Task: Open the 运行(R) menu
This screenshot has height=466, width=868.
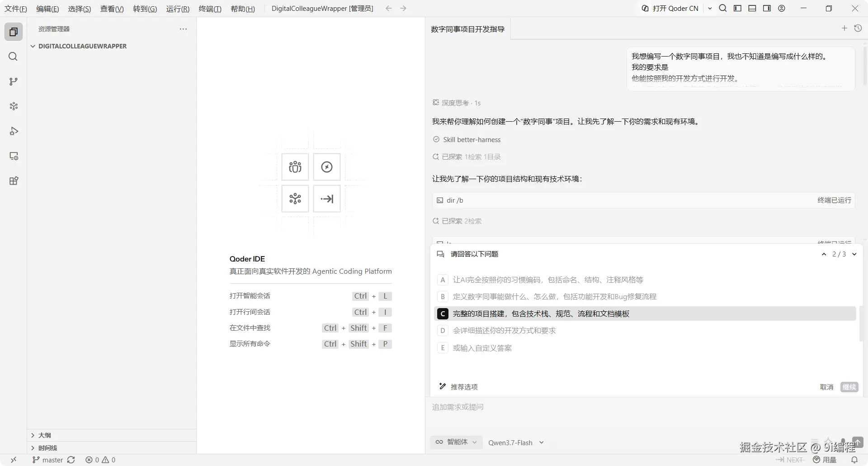Action: pos(178,9)
